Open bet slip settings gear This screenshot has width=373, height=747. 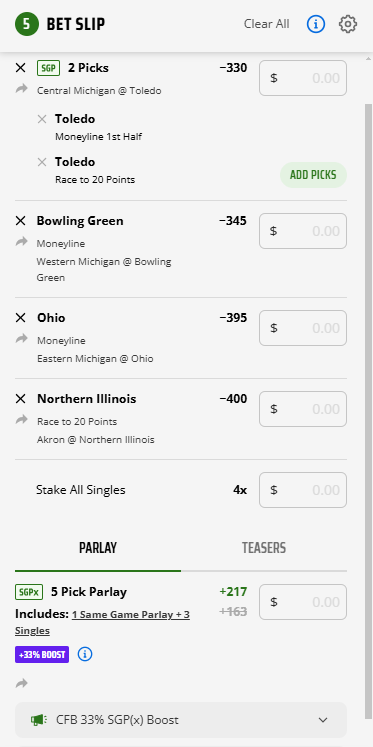(348, 24)
